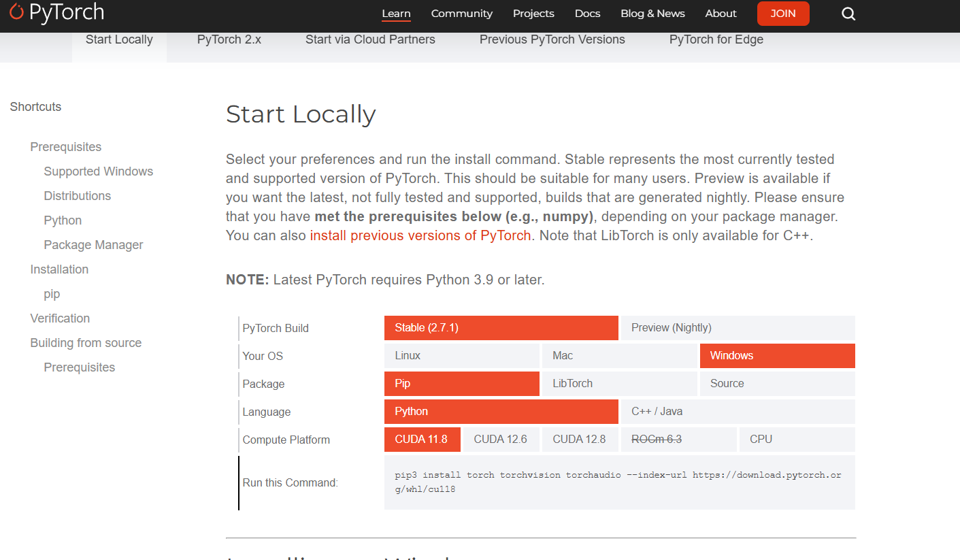Follow 'install previous versions of PyTorch' link
This screenshot has width=960, height=560.
pos(420,235)
